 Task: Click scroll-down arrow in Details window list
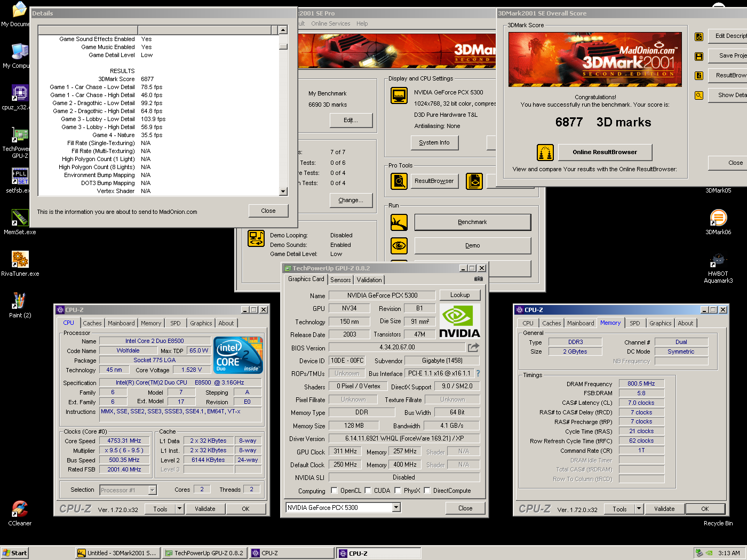[x=283, y=191]
